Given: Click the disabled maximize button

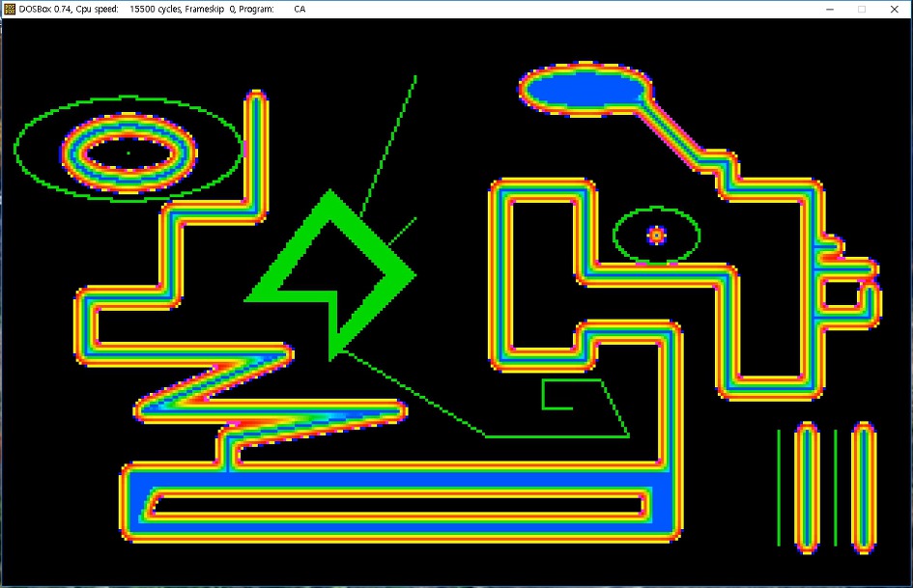Looking at the screenshot, I should 862,10.
